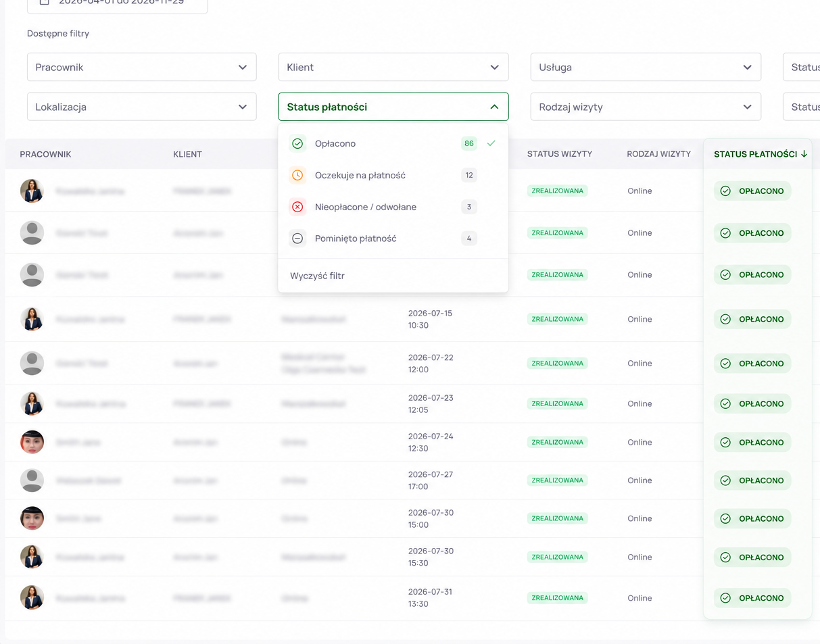Click the OPŁACONO check icon in the 2026-07-23 row

(x=725, y=403)
